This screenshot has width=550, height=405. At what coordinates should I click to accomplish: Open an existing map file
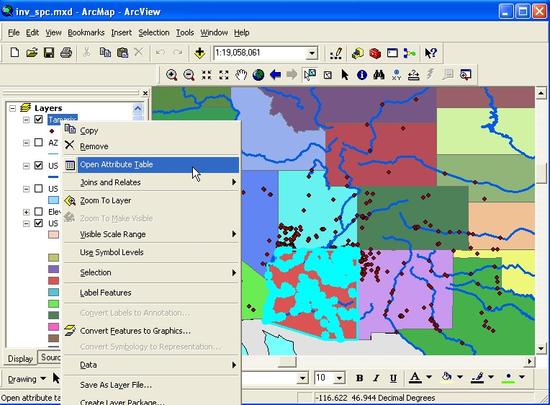pyautogui.click(x=32, y=53)
